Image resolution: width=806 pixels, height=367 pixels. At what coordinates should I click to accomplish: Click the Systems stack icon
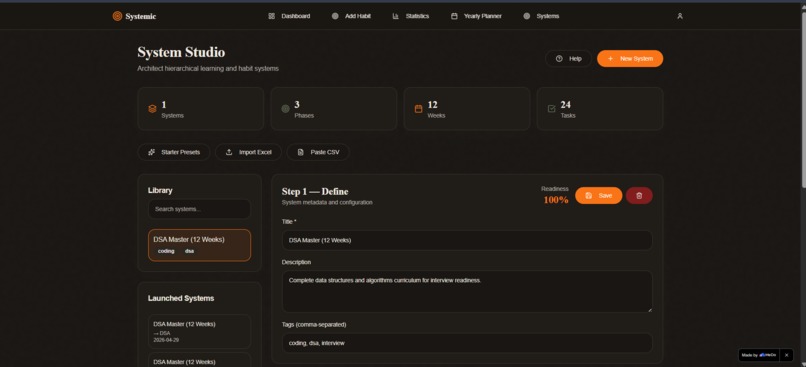(152, 109)
